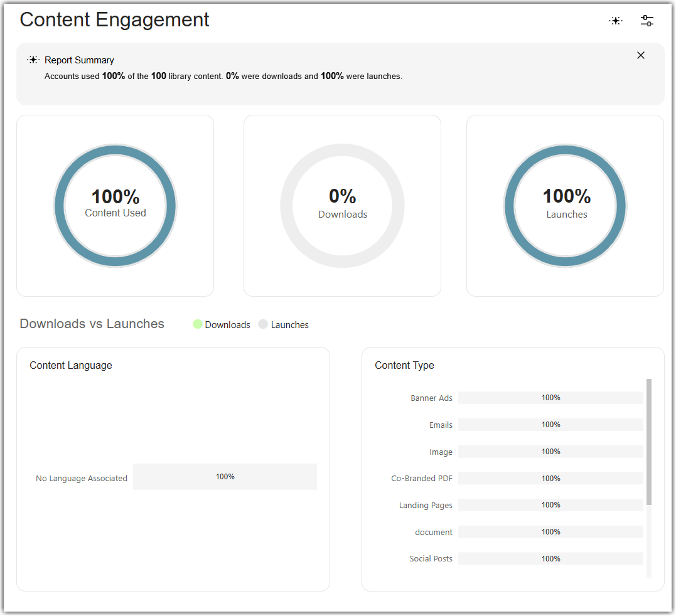Click the No Language Associated bar
The image size is (676, 616).
click(x=225, y=477)
